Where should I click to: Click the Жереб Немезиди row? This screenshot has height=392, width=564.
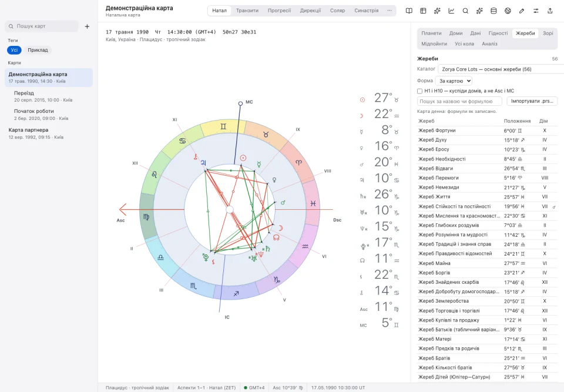point(488,187)
